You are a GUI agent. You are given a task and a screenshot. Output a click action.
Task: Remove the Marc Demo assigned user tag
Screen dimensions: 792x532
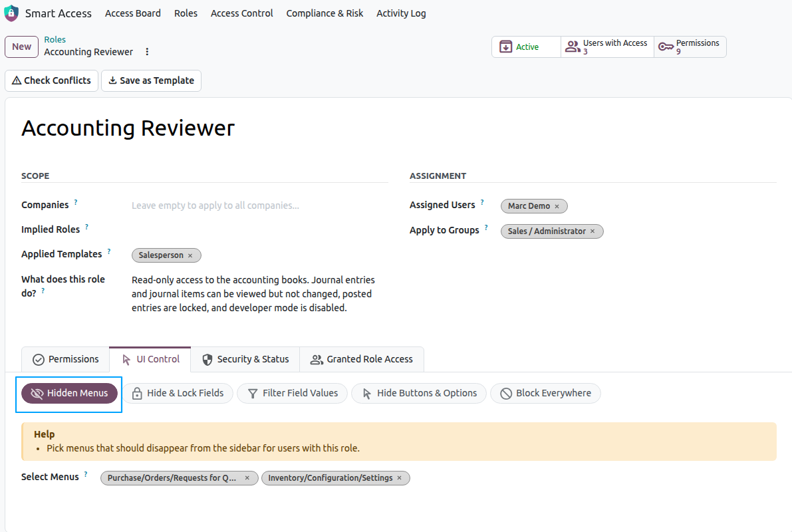click(x=557, y=207)
